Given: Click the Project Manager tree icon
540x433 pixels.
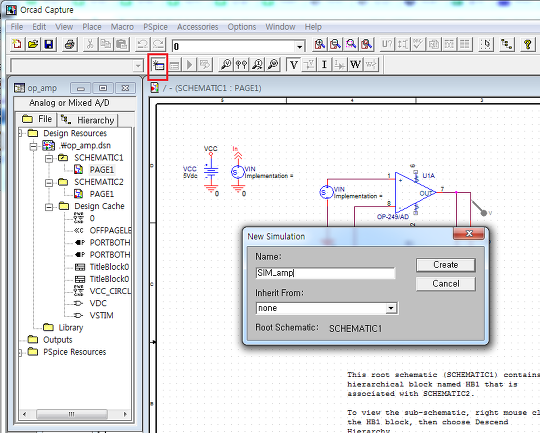Looking at the screenshot, I should coord(507,44).
